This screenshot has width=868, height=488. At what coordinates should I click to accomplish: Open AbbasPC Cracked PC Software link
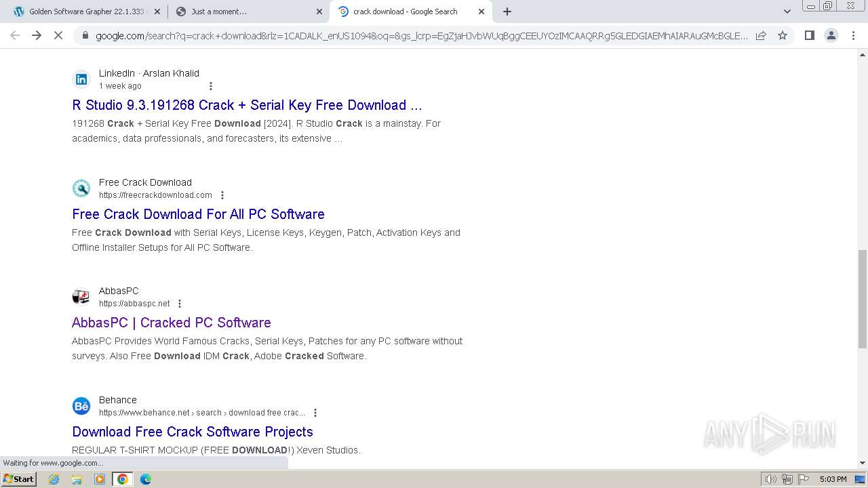[x=172, y=323]
